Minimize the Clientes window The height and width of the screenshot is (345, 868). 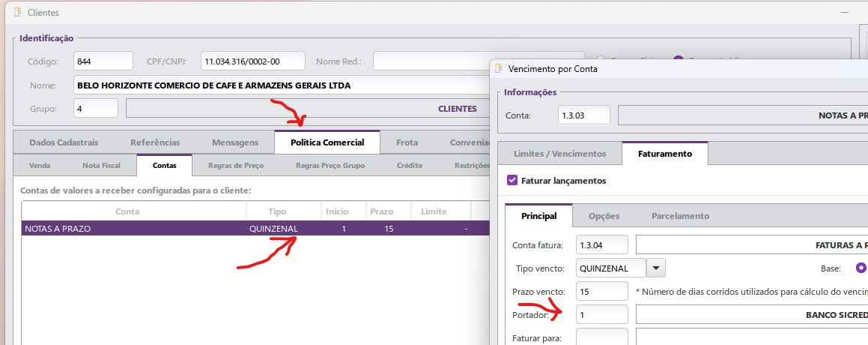843,13
